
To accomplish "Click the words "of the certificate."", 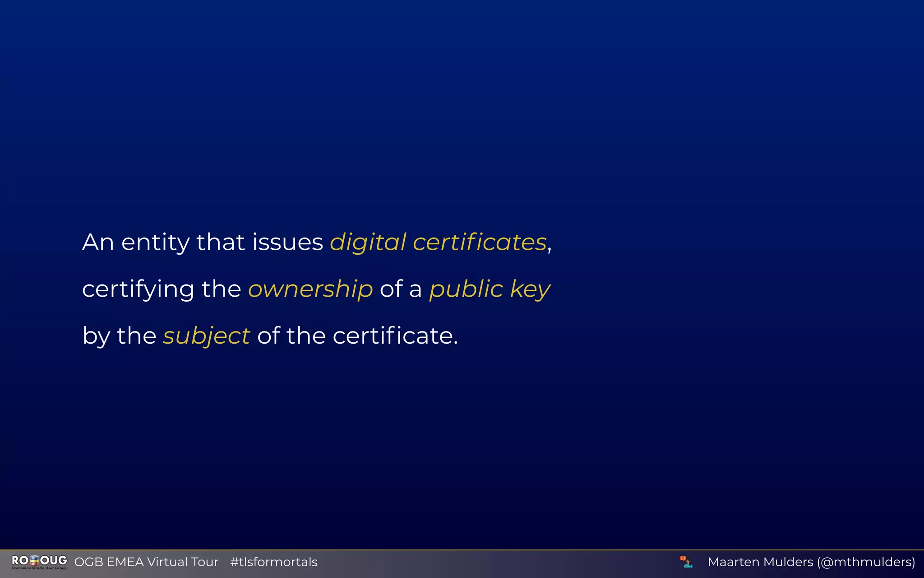I will click(357, 336).
